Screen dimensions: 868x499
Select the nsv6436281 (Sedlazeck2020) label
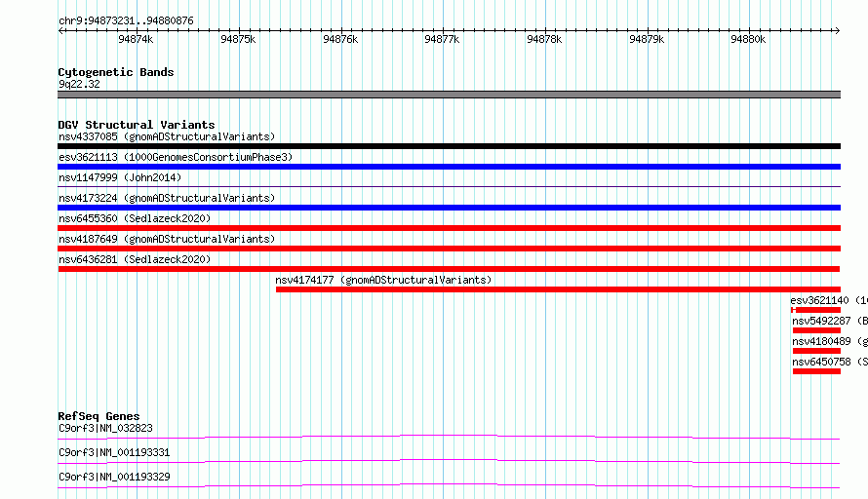pyautogui.click(x=135, y=259)
